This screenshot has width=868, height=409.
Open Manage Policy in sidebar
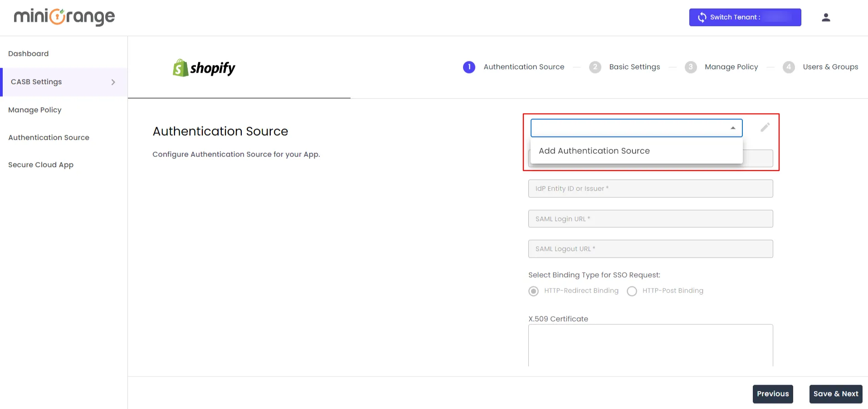point(34,110)
